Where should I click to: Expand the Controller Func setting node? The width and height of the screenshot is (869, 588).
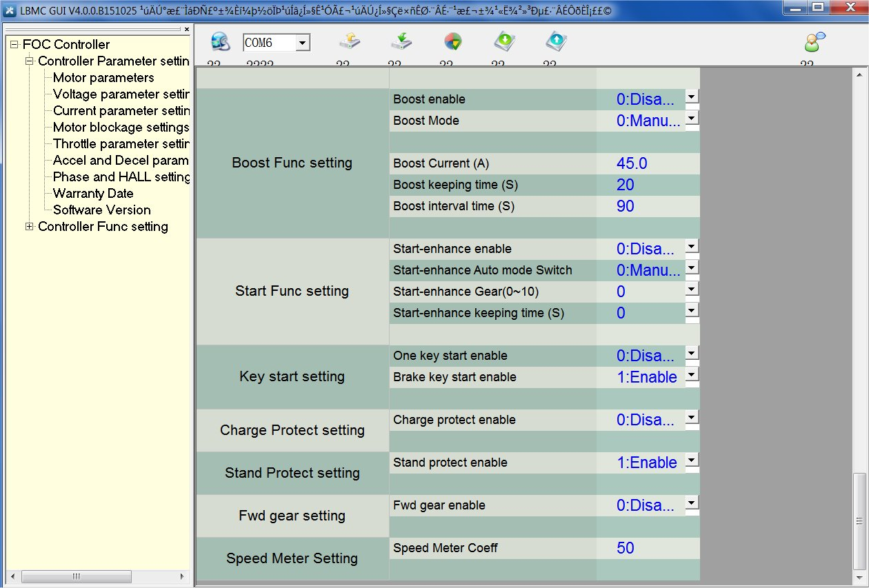30,227
